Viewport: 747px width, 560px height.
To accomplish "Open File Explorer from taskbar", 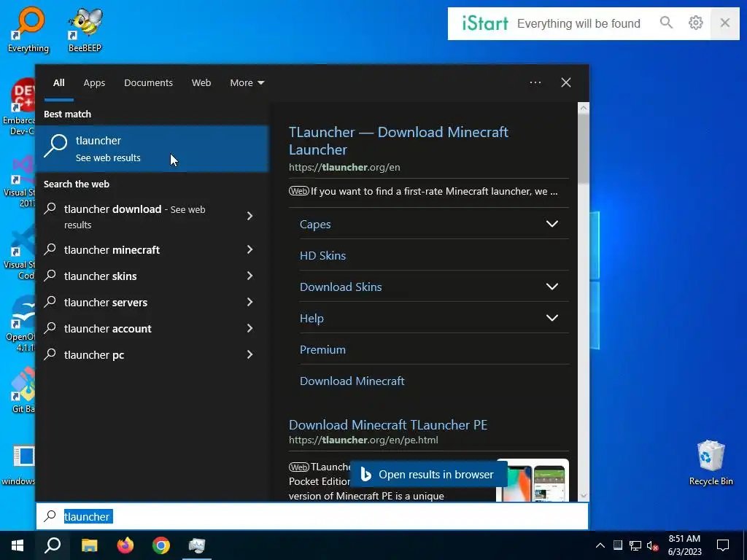I will (x=89, y=545).
